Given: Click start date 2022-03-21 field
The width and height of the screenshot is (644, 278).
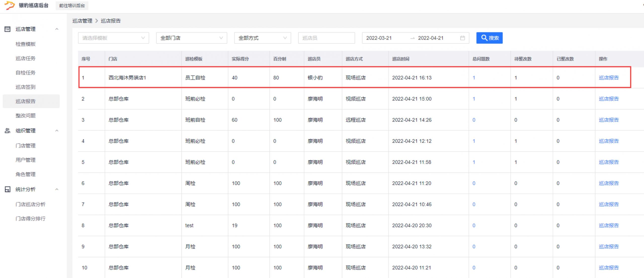Looking at the screenshot, I should click(379, 38).
